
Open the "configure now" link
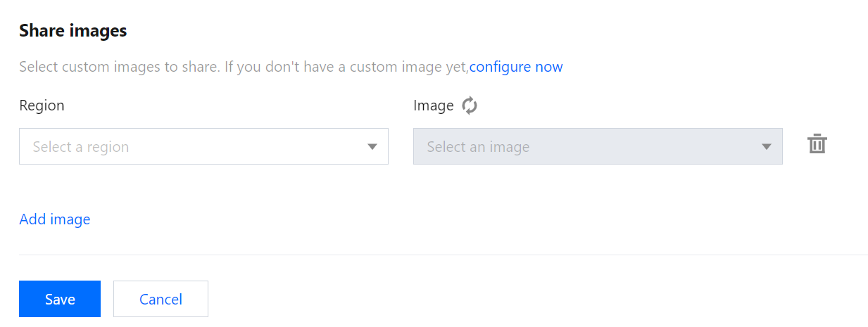tap(516, 67)
